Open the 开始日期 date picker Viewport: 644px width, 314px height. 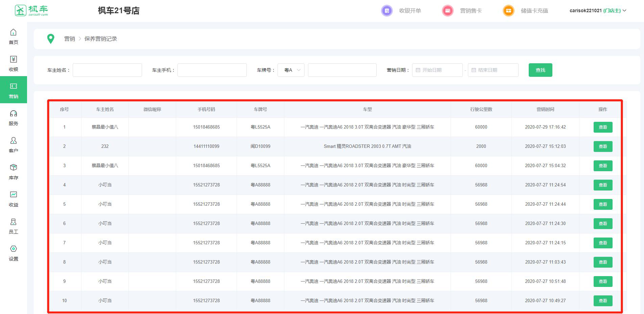click(437, 70)
